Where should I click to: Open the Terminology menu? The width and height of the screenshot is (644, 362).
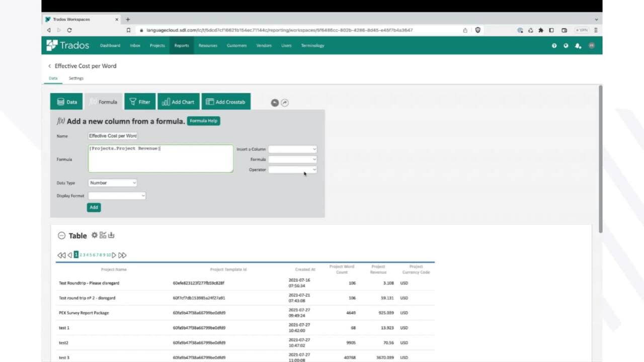pos(312,45)
